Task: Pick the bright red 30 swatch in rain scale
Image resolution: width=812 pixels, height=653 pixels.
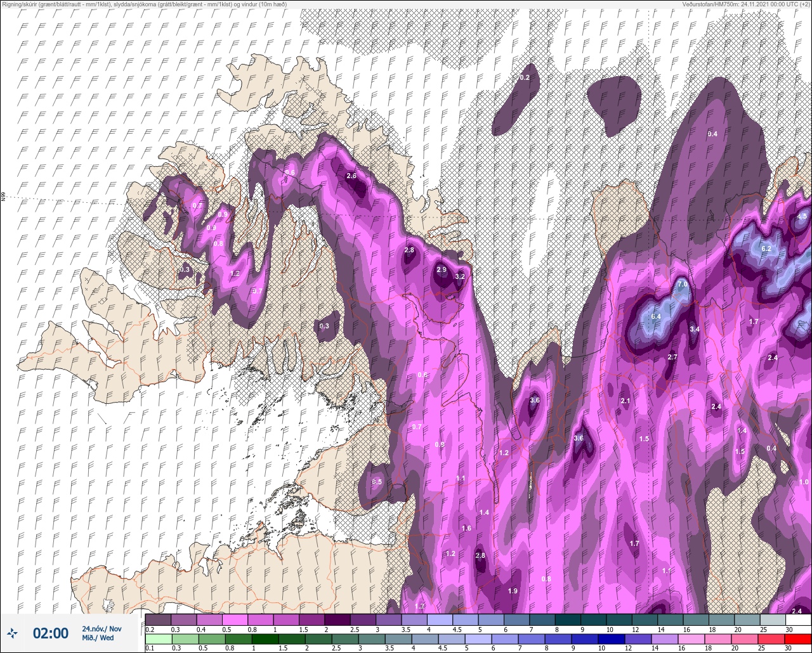Action: [798, 638]
